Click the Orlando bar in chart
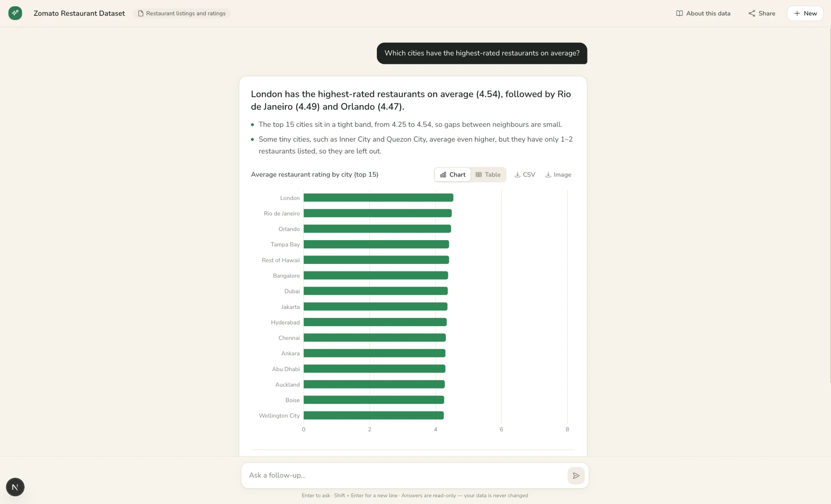This screenshot has width=831, height=504. click(x=377, y=229)
